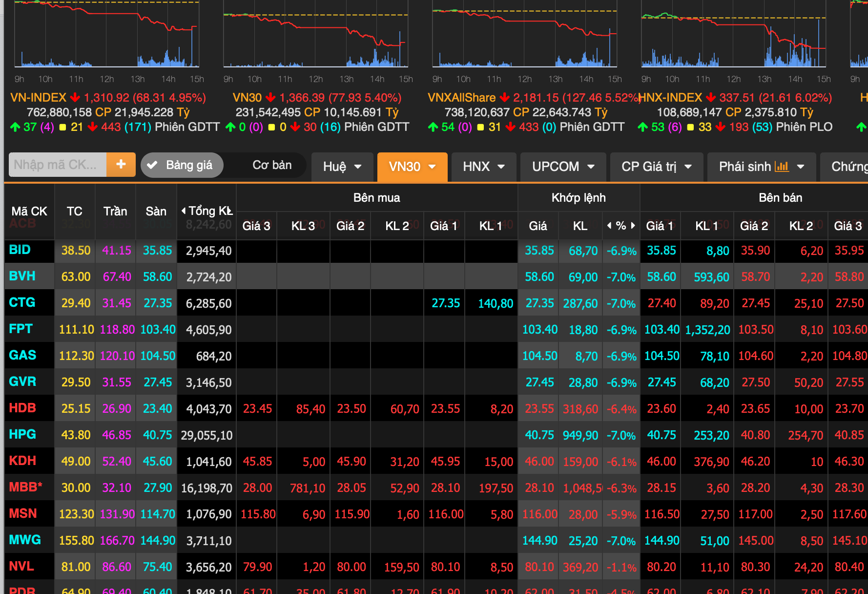The width and height of the screenshot is (868, 594).
Task: Click HNX-INDEX yellow unchanged square 33
Action: pos(699,127)
